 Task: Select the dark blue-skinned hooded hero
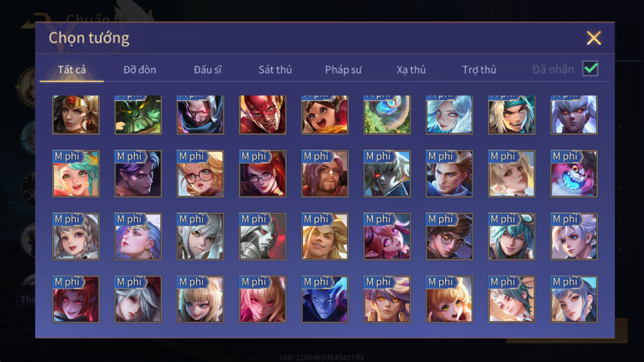(325, 299)
